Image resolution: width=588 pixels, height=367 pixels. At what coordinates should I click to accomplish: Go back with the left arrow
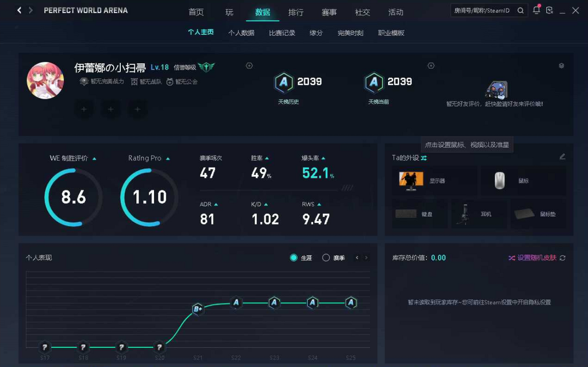click(19, 10)
